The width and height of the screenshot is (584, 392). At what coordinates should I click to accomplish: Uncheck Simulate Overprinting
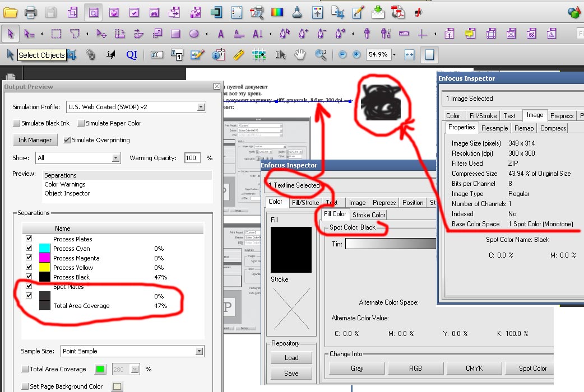point(67,140)
